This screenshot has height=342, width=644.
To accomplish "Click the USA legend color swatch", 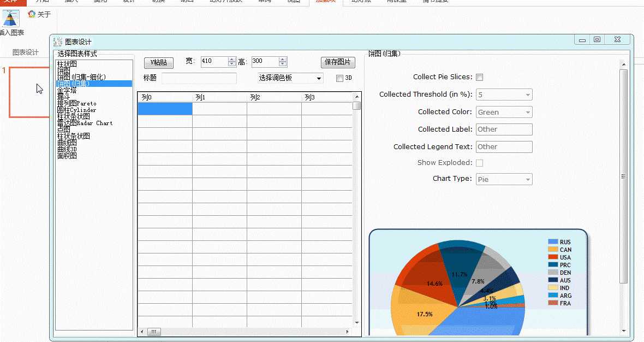I will coord(553,257).
